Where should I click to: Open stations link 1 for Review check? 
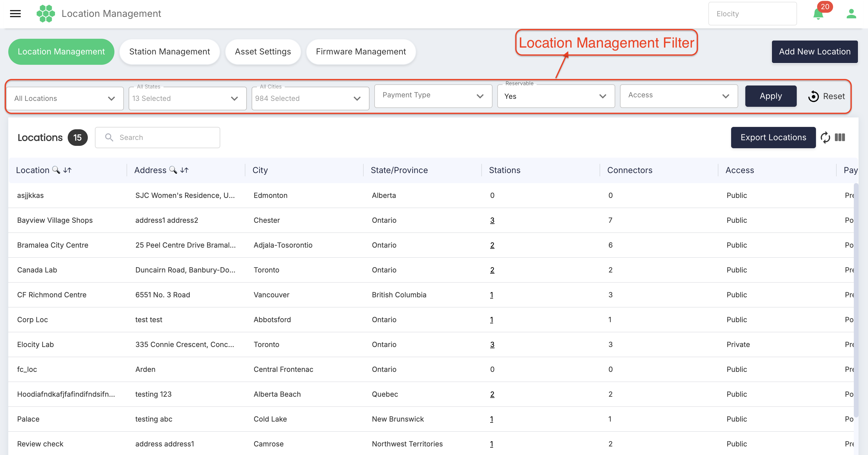click(x=491, y=444)
